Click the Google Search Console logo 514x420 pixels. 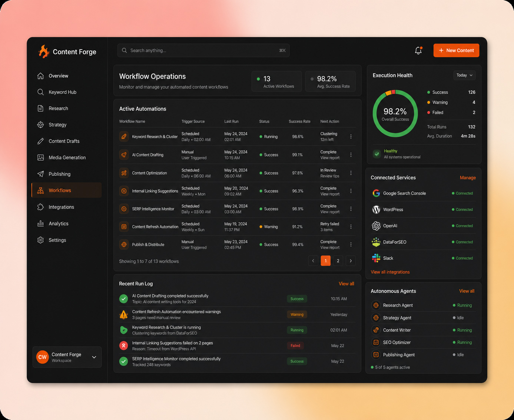tap(376, 193)
